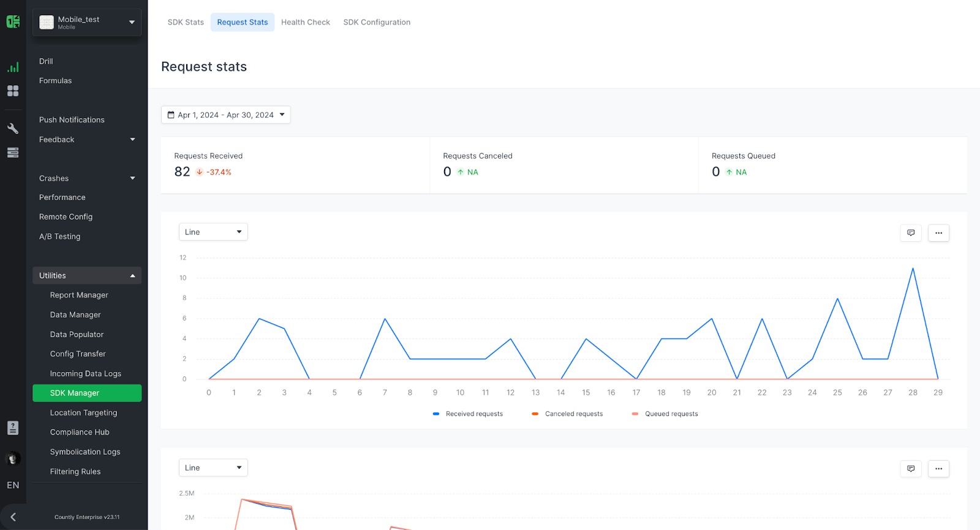Open the date range Apr 1 - Apr 30 dropdown
Image resolution: width=980 pixels, height=530 pixels.
pyautogui.click(x=226, y=114)
